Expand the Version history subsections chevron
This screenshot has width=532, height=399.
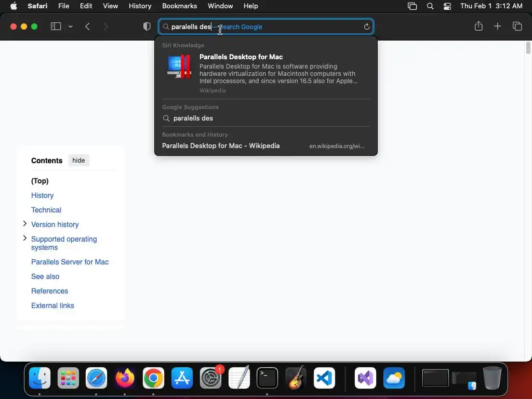(25, 223)
